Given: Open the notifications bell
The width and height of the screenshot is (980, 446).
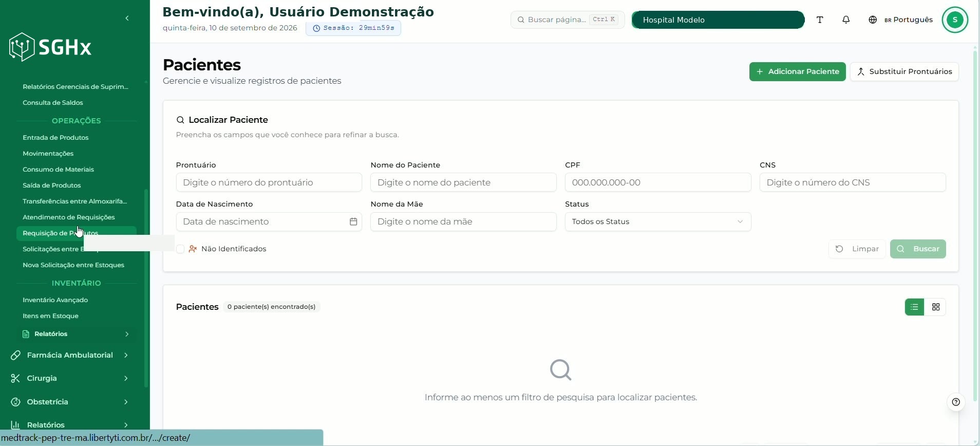Looking at the screenshot, I should click(x=846, y=20).
